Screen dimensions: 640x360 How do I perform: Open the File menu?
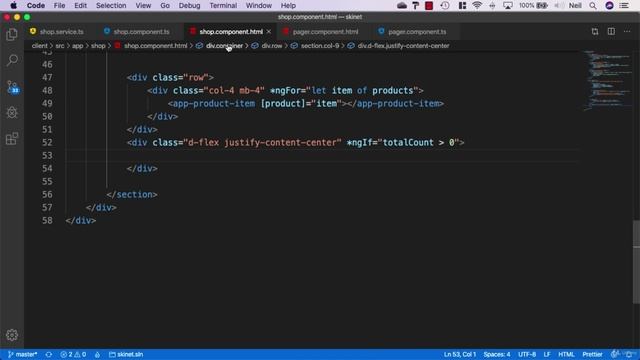[x=60, y=6]
